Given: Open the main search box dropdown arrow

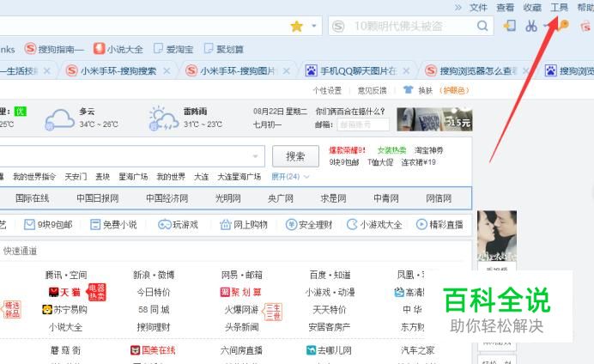Looking at the screenshot, I should 255,156.
